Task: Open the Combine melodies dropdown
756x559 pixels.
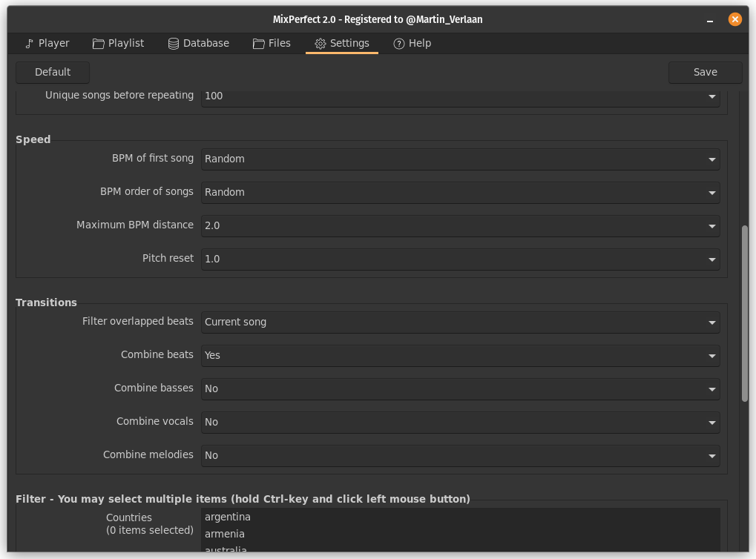Action: coord(461,455)
